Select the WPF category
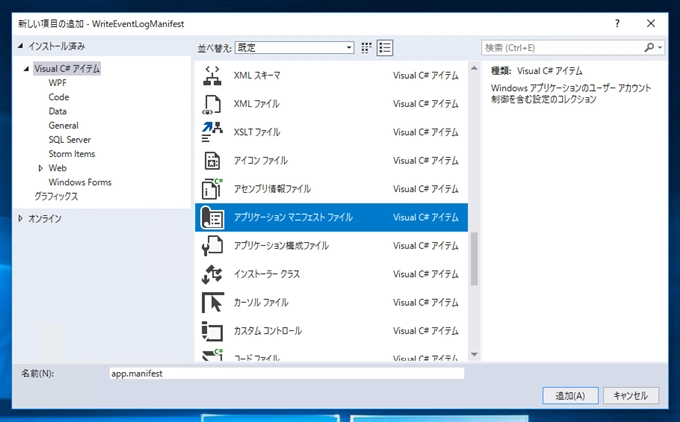The image size is (680, 422). point(57,83)
